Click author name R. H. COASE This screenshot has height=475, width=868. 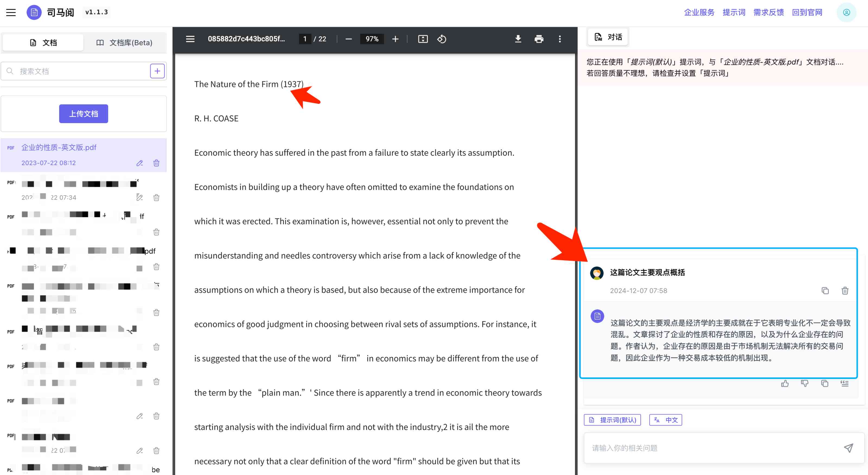pos(216,118)
